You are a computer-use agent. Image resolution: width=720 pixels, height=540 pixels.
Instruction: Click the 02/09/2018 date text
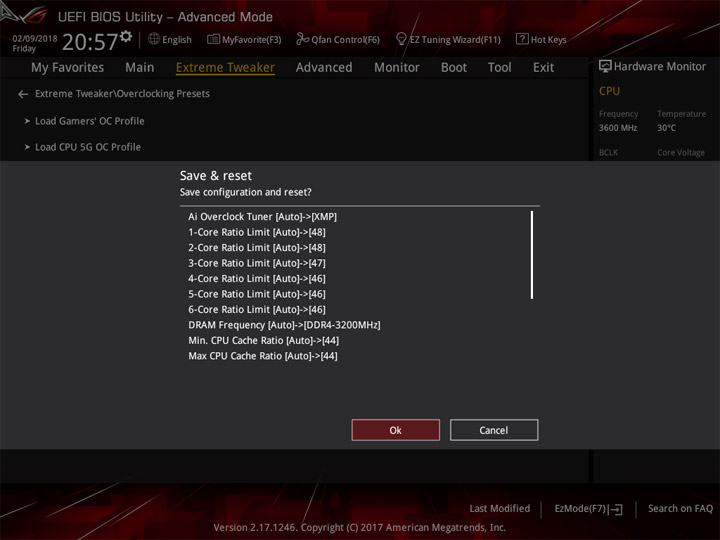[35, 39]
